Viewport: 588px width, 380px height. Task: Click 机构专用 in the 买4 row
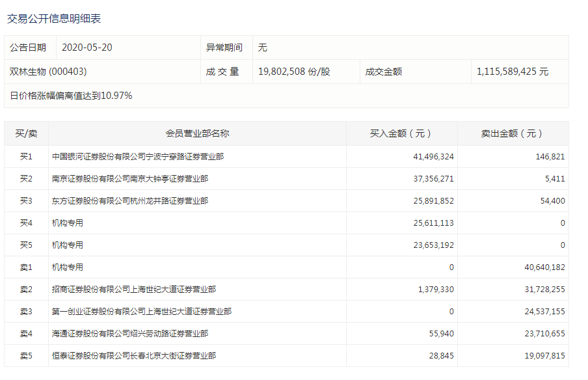click(68, 223)
